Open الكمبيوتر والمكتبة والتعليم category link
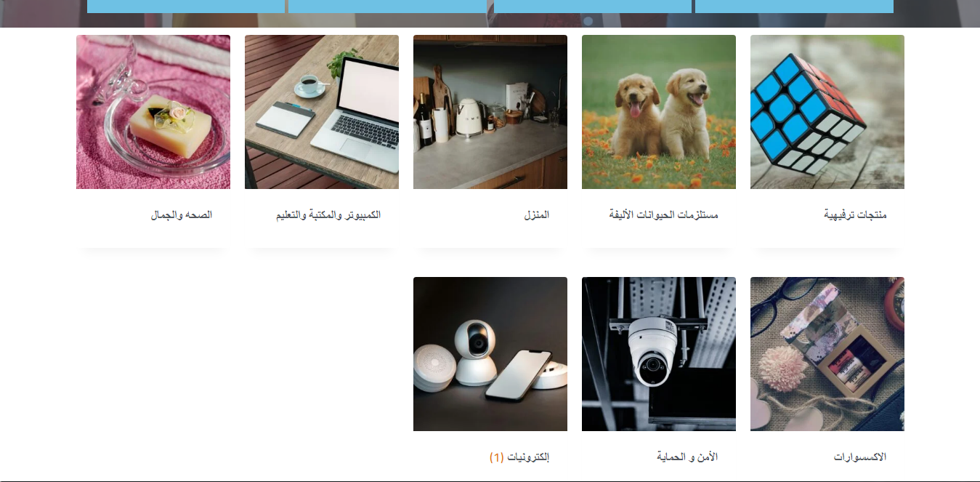980x482 pixels. click(328, 215)
